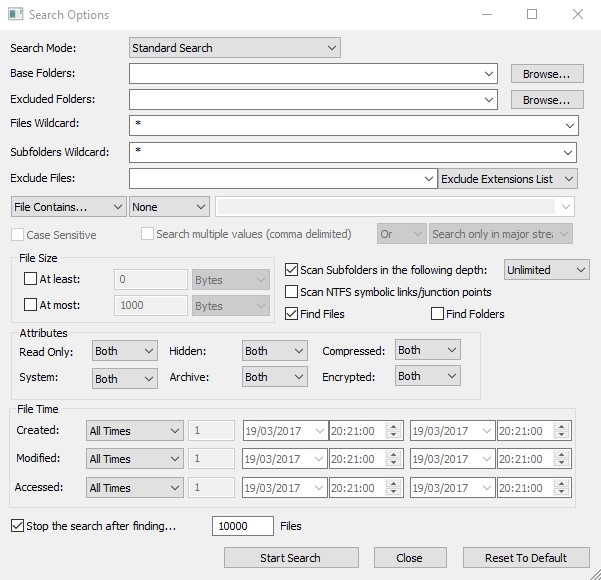
Task: Open the None content type dropdown
Action: click(x=169, y=207)
